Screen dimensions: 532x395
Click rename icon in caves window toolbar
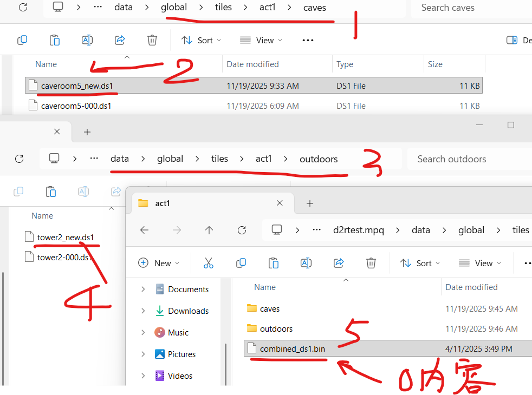coord(87,40)
